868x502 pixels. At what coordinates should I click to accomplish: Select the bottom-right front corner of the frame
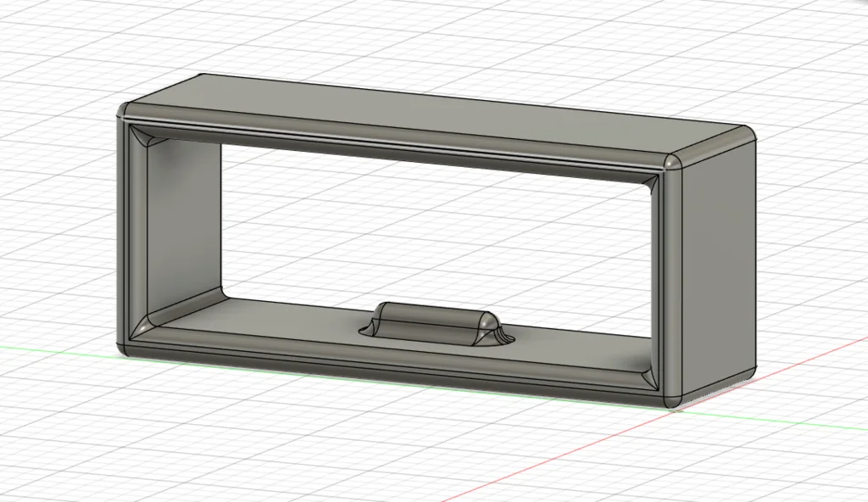pos(671,399)
